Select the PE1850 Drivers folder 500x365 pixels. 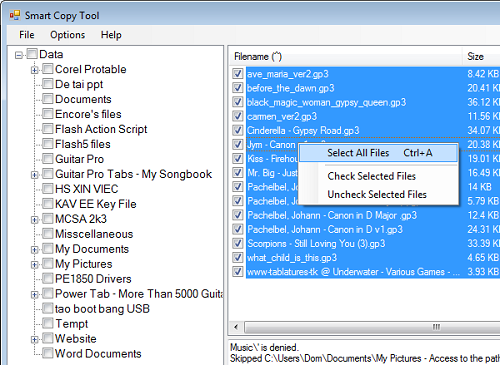pos(93,279)
